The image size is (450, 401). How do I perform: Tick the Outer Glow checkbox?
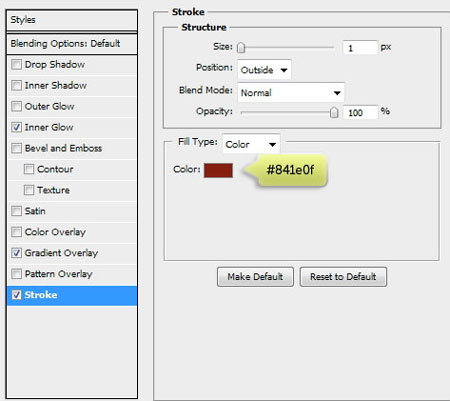point(16,106)
